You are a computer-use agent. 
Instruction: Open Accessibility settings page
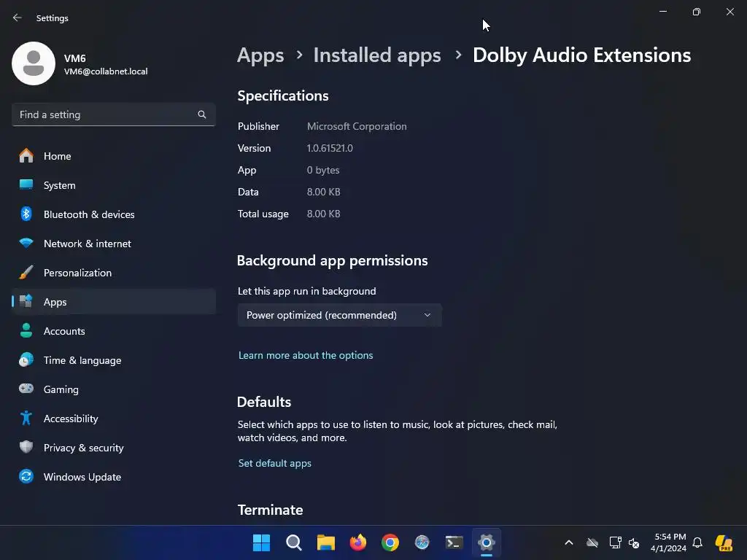point(113,418)
